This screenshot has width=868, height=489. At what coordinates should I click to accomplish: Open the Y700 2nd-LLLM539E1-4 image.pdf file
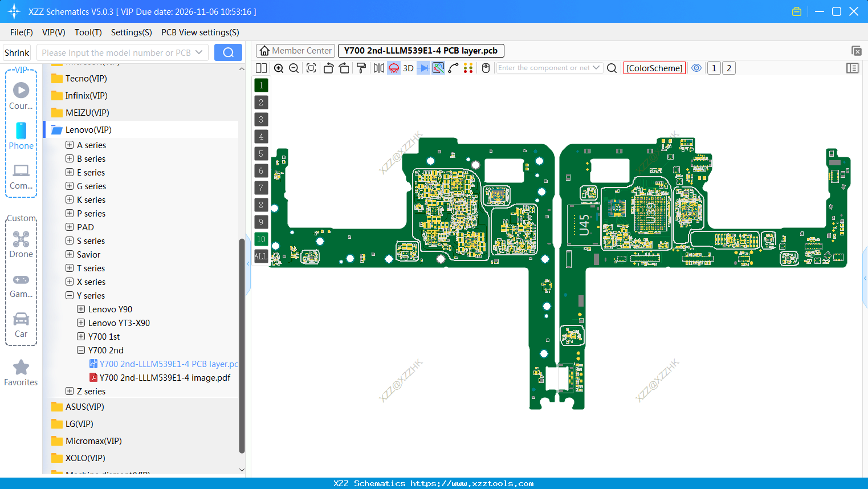[165, 377]
